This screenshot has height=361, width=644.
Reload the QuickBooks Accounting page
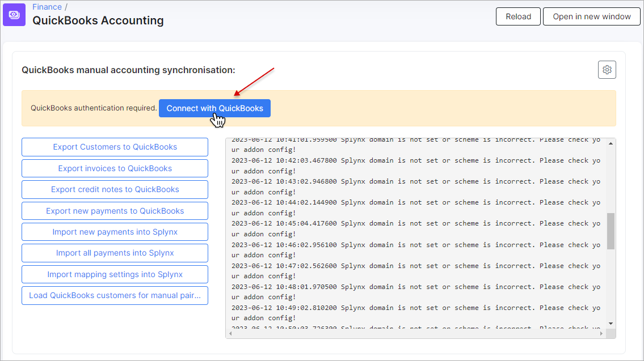click(519, 16)
